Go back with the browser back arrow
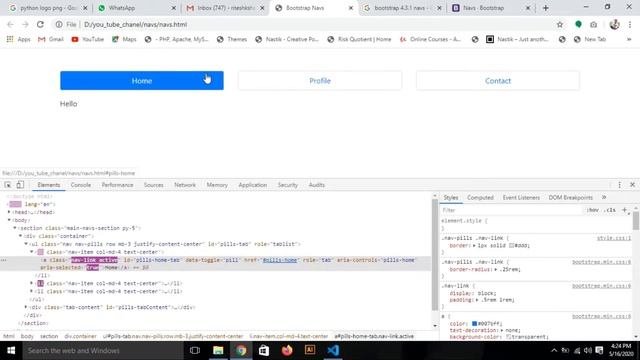This screenshot has height=360, width=640. coord(10,24)
